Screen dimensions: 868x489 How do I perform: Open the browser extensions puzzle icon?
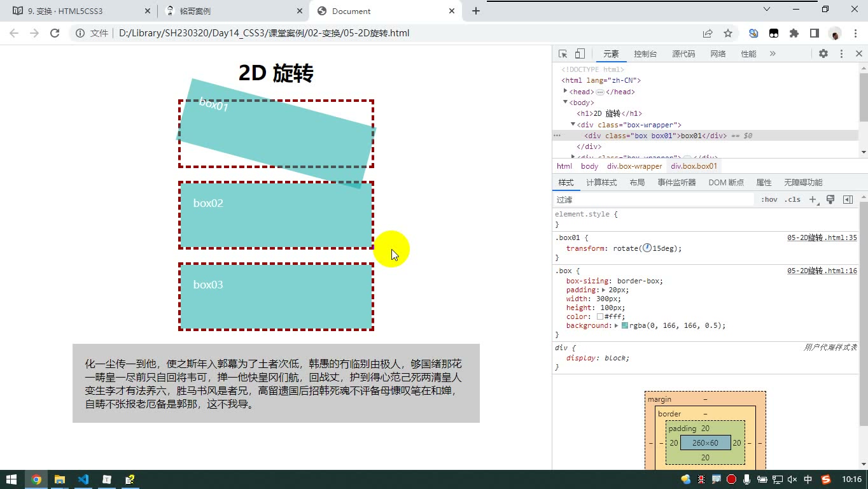tap(794, 33)
